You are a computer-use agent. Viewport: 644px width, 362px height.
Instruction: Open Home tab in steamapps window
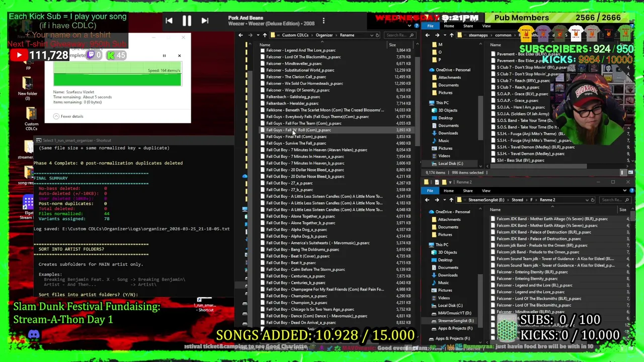pyautogui.click(x=449, y=26)
